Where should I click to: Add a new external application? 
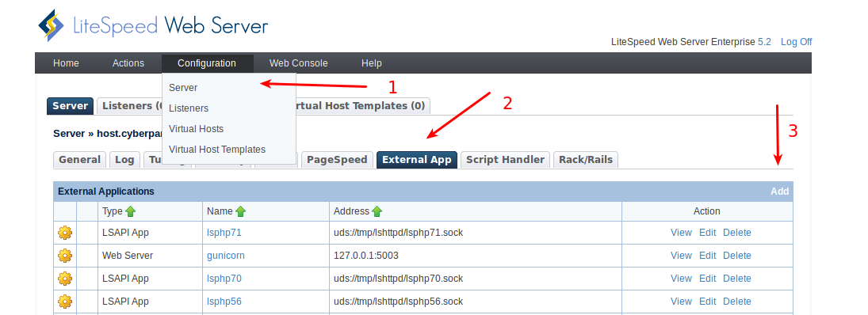pos(779,192)
